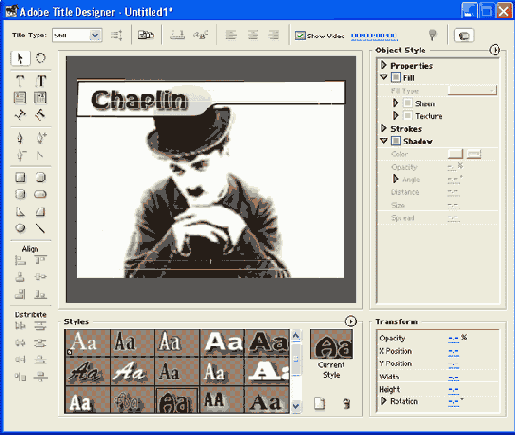
Task: Select the horizontal Paragraph text tool
Action: pyautogui.click(x=20, y=98)
